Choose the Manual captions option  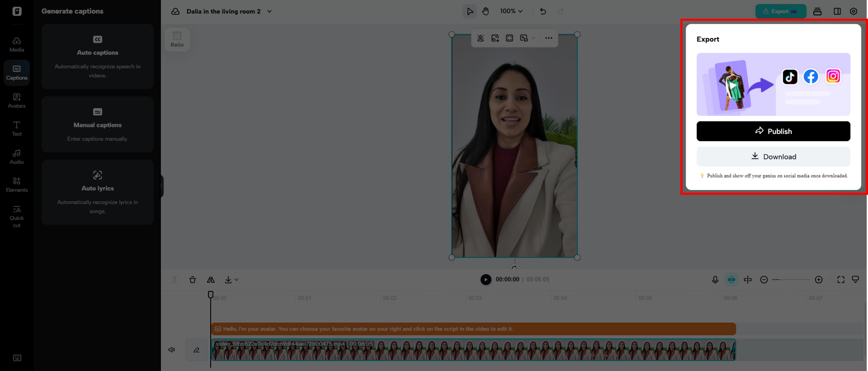coord(98,124)
